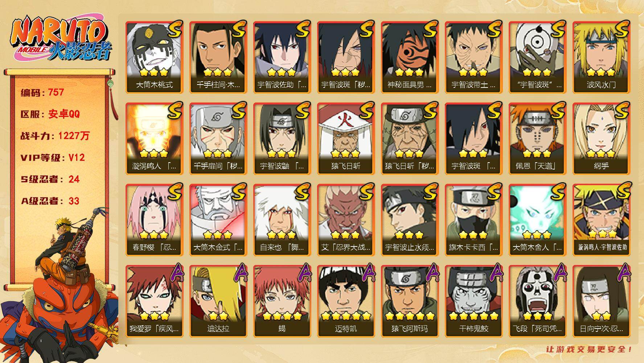This screenshot has width=644, height=363.
Task: Click the Naruto Mobile 火影忍者 logo
Action: 61,39
